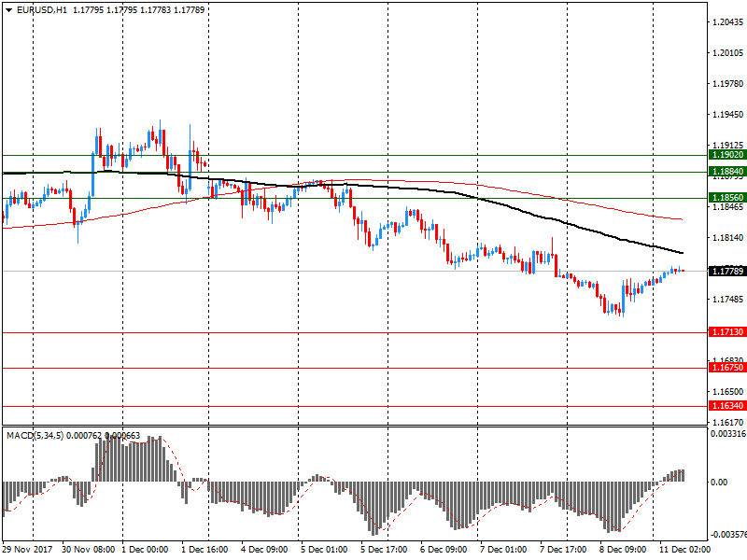
Task: Click the green 1.19020 price level label
Action: [x=726, y=156]
